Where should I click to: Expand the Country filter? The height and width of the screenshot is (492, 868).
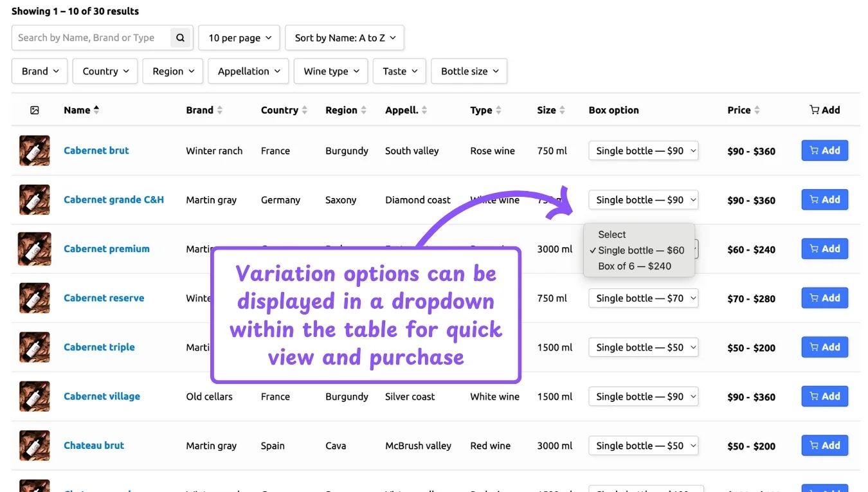pyautogui.click(x=105, y=71)
